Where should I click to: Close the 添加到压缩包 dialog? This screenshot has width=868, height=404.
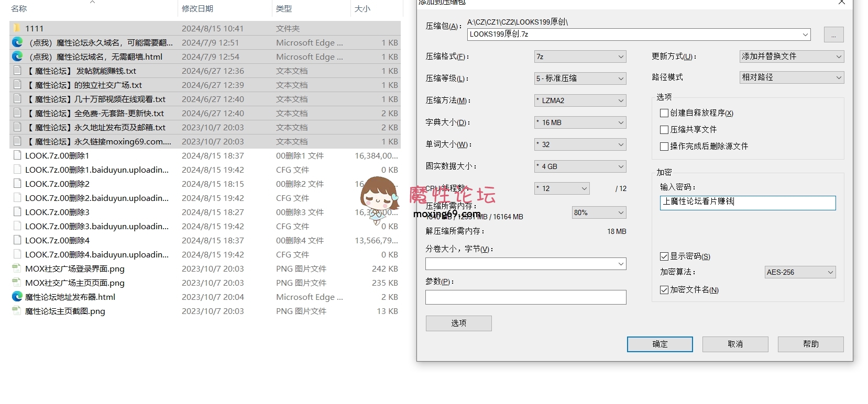click(x=842, y=3)
